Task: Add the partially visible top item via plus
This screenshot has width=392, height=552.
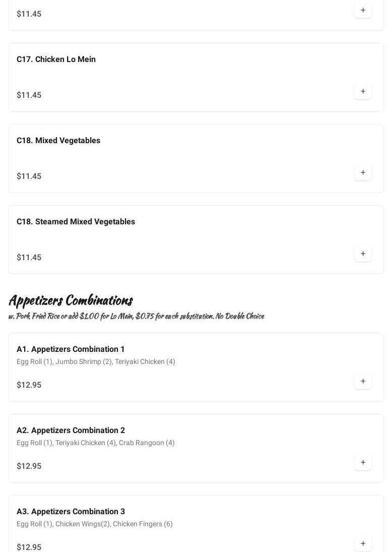Action: (x=363, y=11)
